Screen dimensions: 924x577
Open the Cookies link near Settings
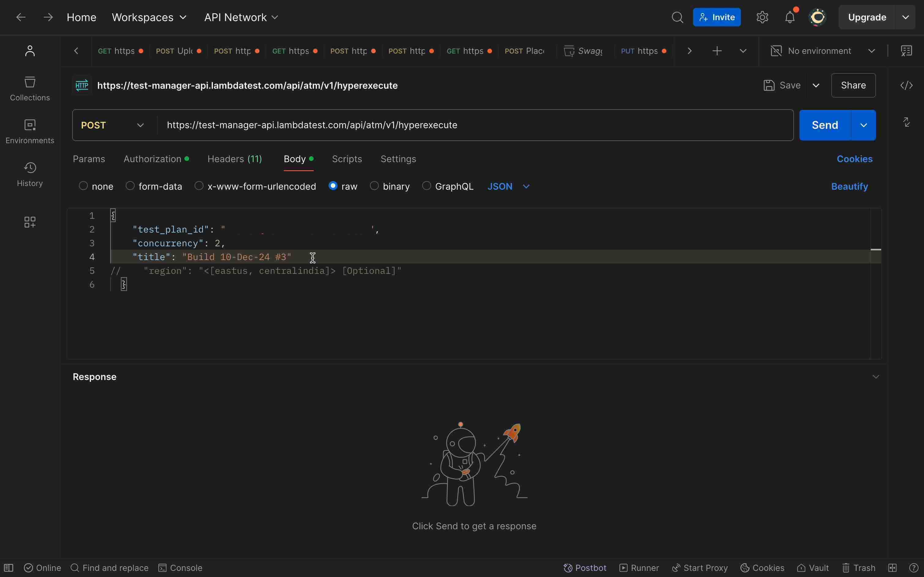[855, 159]
